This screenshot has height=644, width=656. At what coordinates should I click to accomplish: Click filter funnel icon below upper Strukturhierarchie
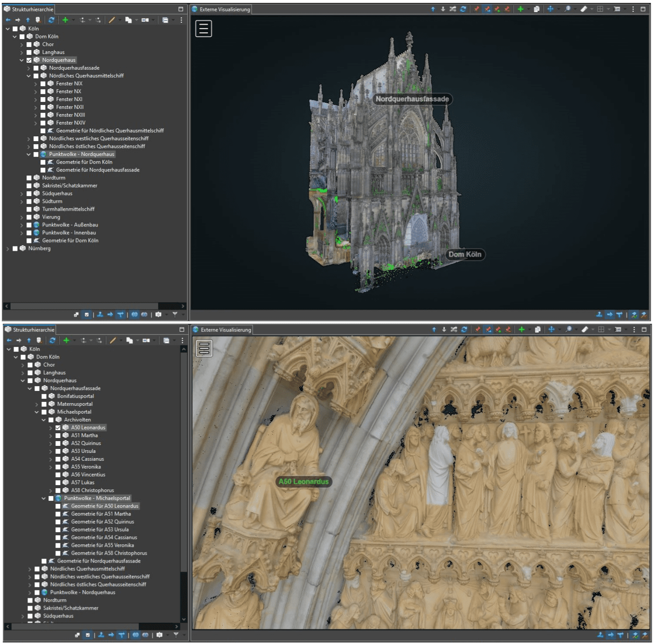[175, 314]
